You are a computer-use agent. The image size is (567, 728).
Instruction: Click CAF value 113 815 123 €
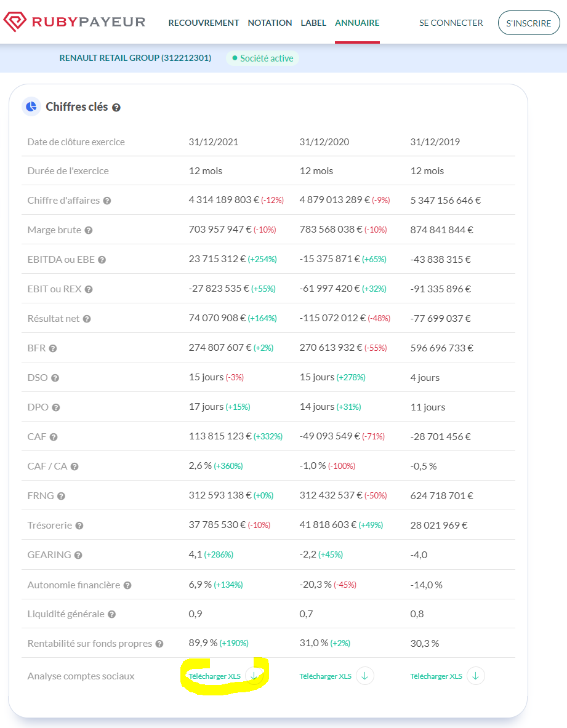(220, 436)
